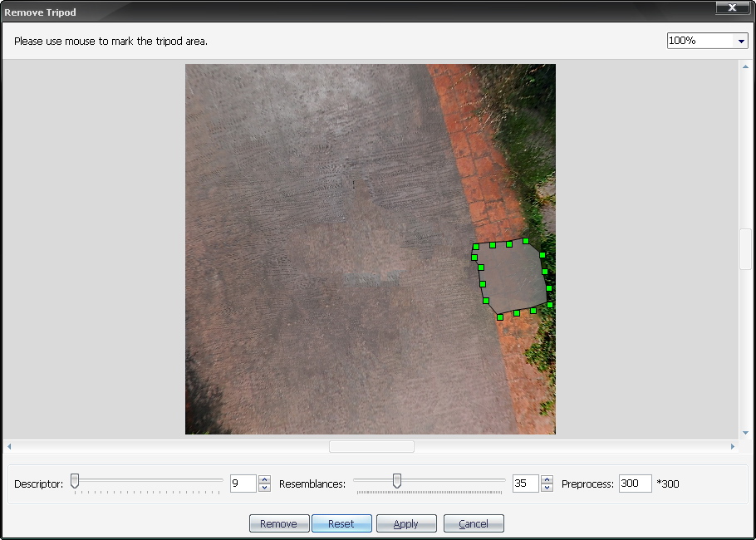Click the horizontal scrollbar thumb
Image resolution: width=756 pixels, height=540 pixels.
click(x=371, y=446)
